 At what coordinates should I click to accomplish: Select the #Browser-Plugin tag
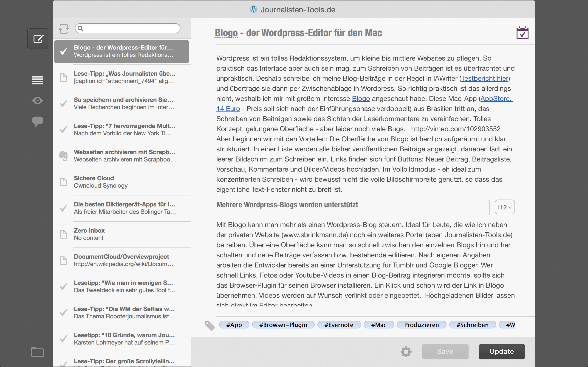(283, 325)
